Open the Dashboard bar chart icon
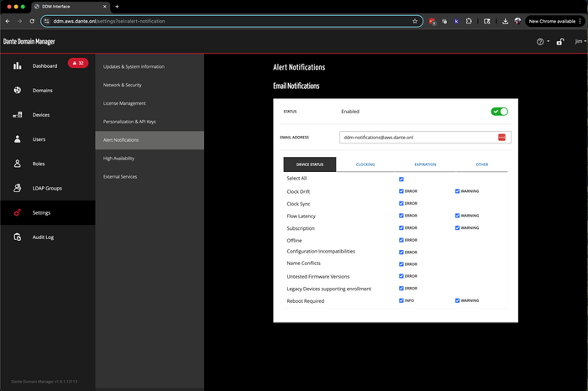 (x=18, y=66)
